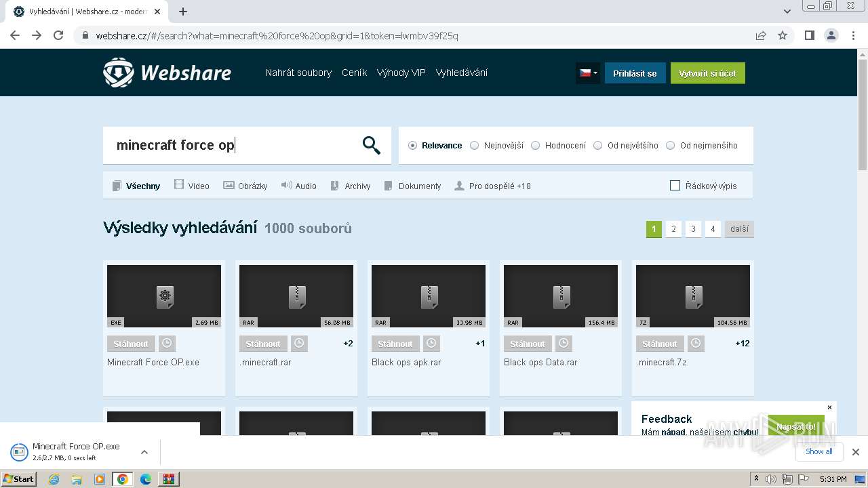868x488 pixels.
Task: Click Stáhnout for .minecraft.7z
Action: [660, 344]
